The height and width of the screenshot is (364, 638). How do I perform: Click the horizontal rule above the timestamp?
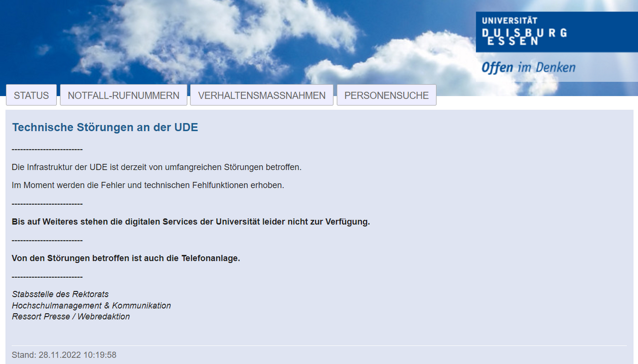click(319, 346)
